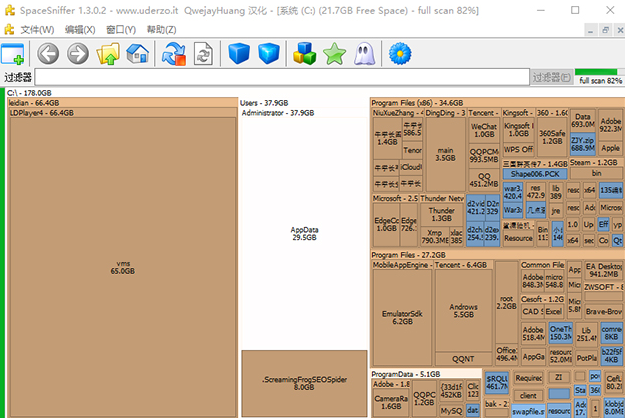
Task: Expand the Program Files (x86) folder header
Action: click(417, 103)
